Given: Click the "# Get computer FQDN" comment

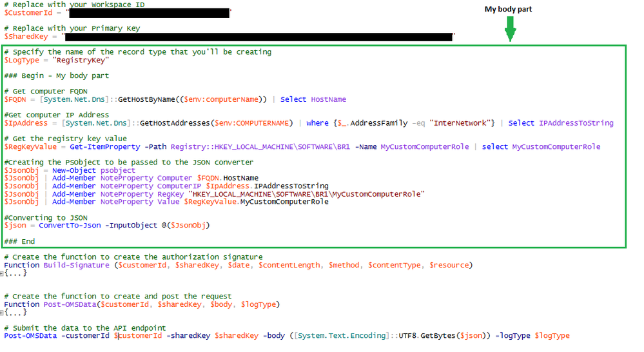Looking at the screenshot, I should pyautogui.click(x=46, y=92).
